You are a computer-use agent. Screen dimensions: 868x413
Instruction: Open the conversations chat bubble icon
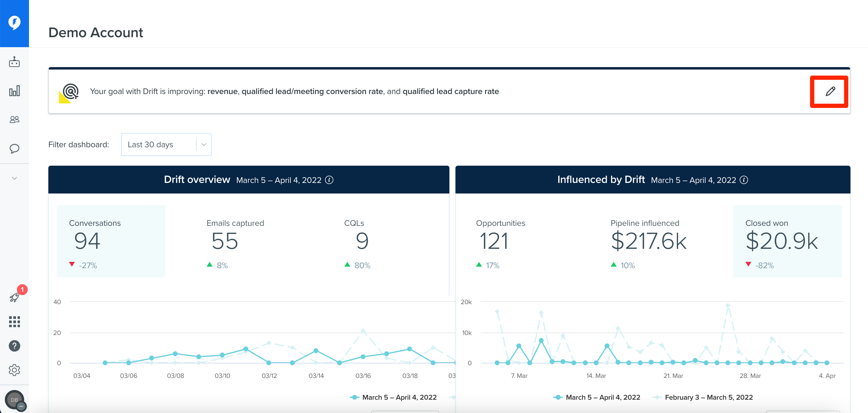14,148
